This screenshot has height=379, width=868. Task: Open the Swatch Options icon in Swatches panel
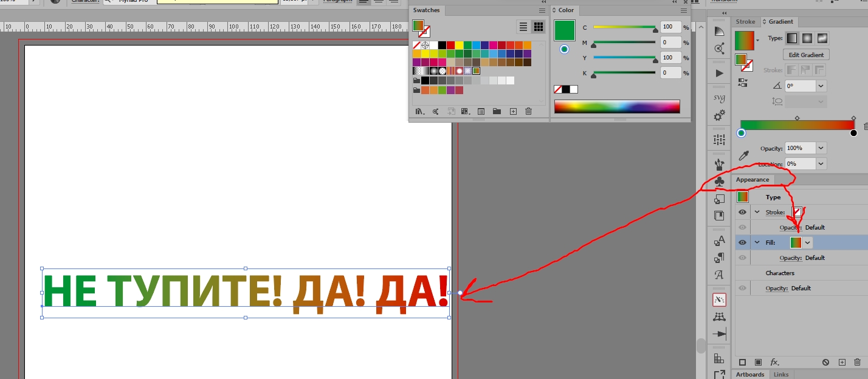(x=481, y=111)
